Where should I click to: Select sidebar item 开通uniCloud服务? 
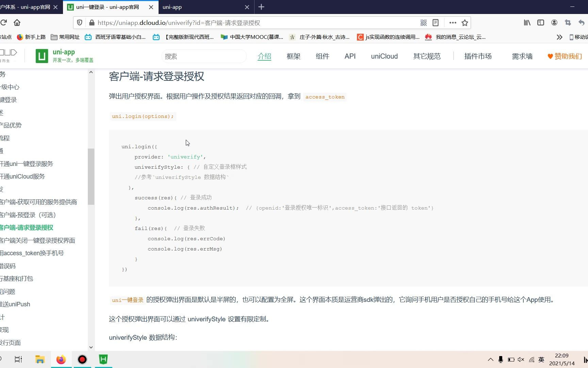point(22,177)
